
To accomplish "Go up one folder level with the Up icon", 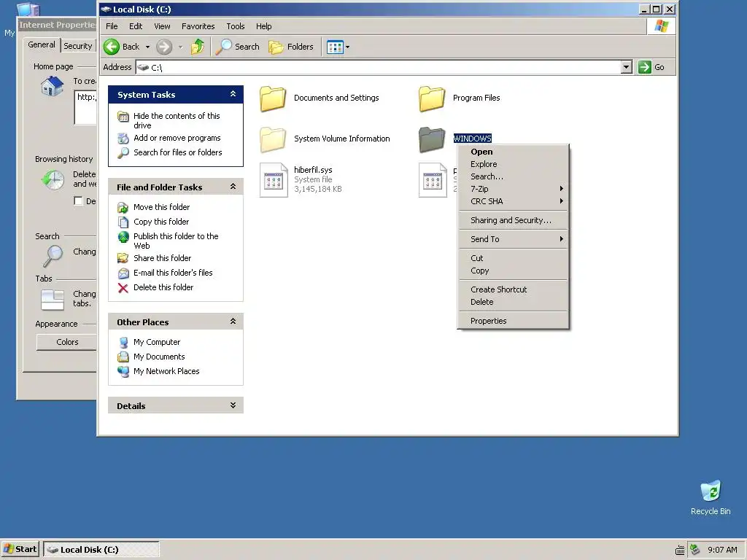I will tap(197, 47).
